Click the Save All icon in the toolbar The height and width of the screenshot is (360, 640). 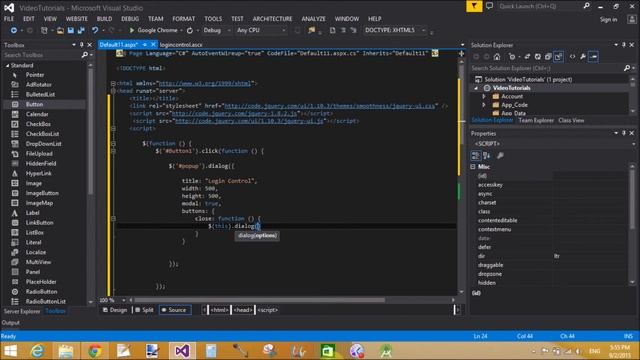(81, 30)
